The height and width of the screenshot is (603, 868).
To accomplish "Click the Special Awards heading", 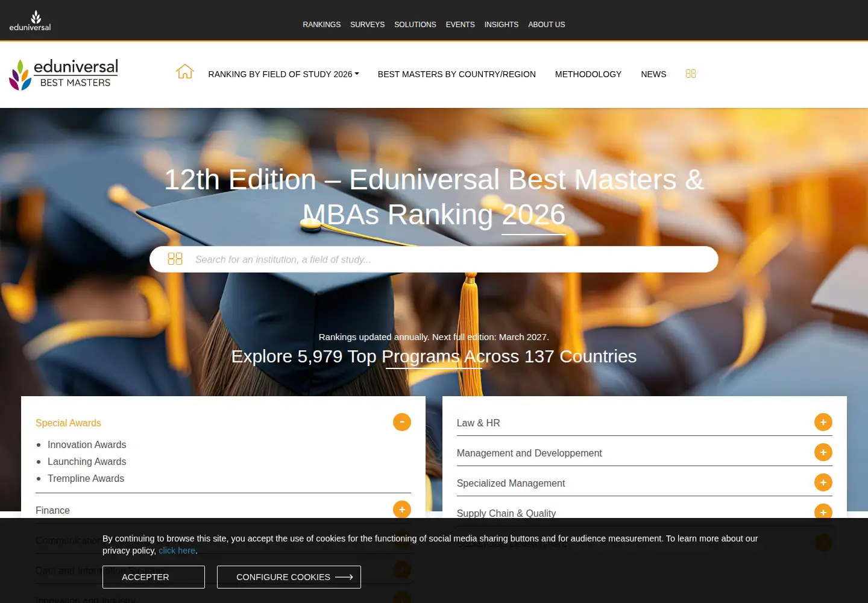I will [x=68, y=423].
